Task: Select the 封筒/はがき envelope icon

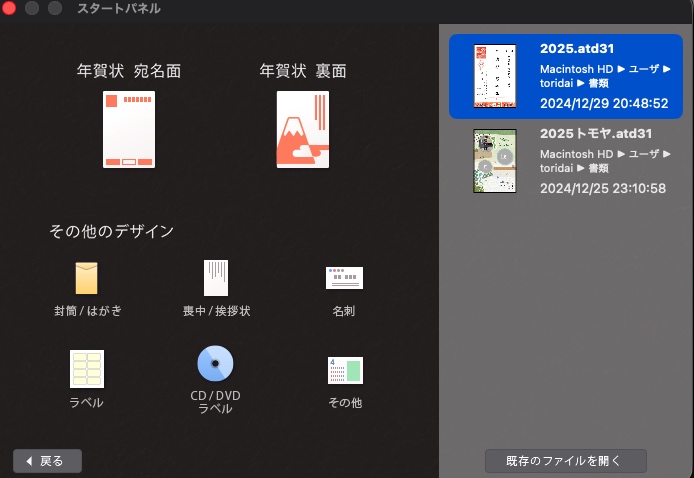Action: pyautogui.click(x=86, y=278)
